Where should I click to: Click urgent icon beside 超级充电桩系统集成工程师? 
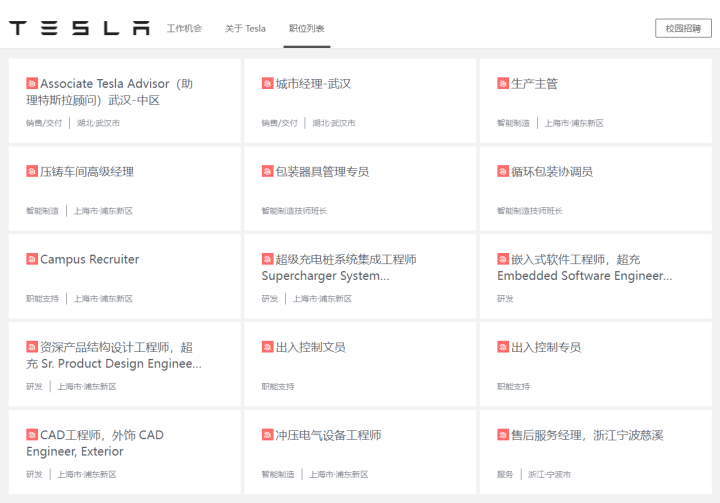(267, 259)
